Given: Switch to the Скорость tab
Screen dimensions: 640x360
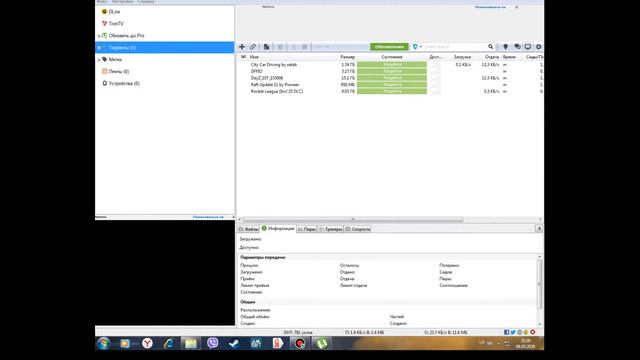Looking at the screenshot, I should [358, 229].
